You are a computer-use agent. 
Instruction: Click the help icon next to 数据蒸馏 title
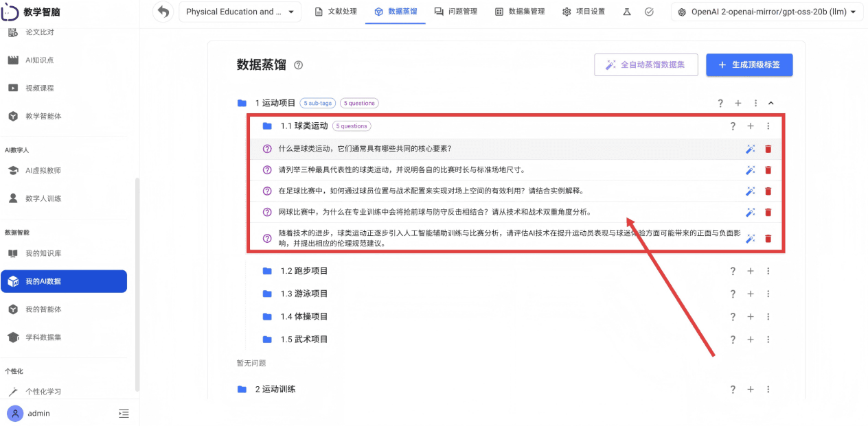[x=298, y=65]
